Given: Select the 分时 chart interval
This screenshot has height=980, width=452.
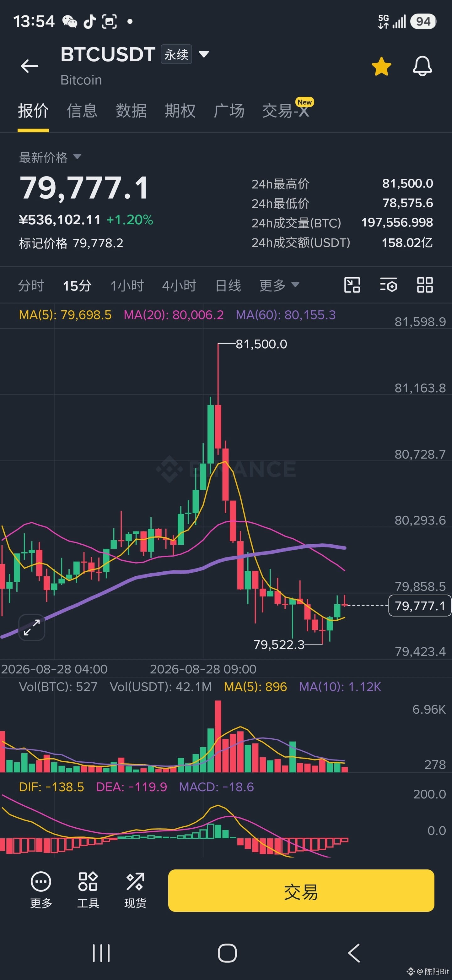Looking at the screenshot, I should coord(31,285).
